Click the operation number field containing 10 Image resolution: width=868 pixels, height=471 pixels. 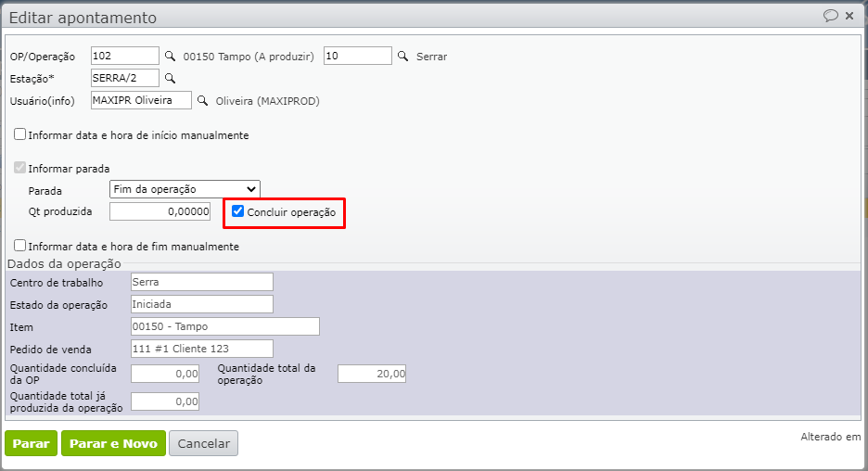(x=358, y=56)
